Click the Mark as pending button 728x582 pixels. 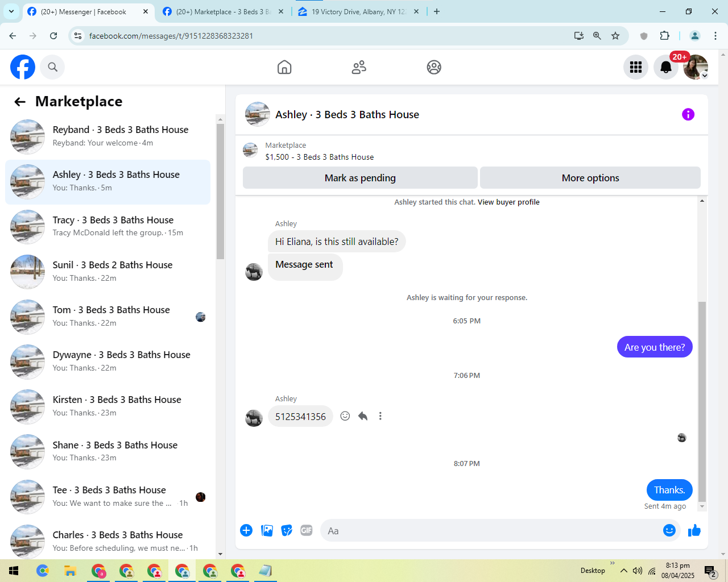pyautogui.click(x=360, y=178)
